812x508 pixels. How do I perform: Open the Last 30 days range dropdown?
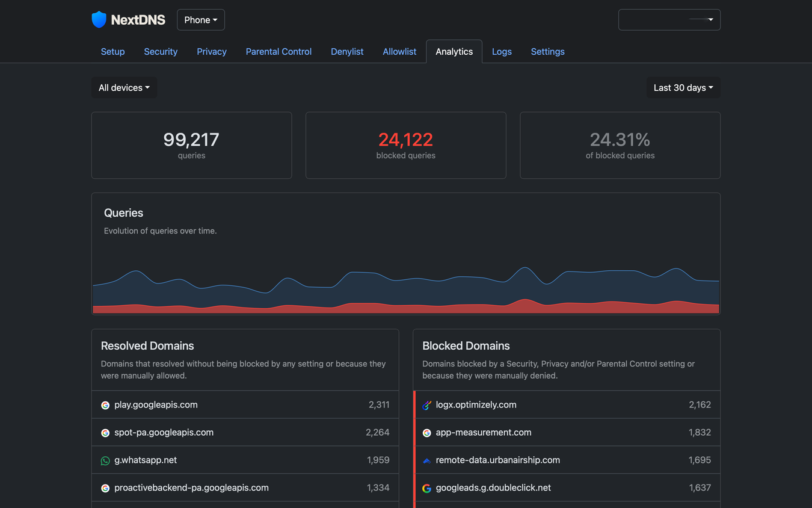click(x=683, y=88)
